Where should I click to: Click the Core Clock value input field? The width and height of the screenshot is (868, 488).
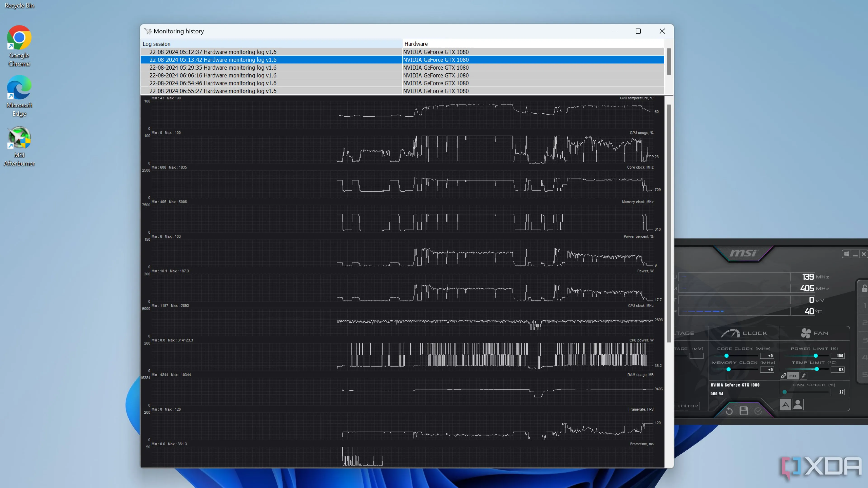767,356
